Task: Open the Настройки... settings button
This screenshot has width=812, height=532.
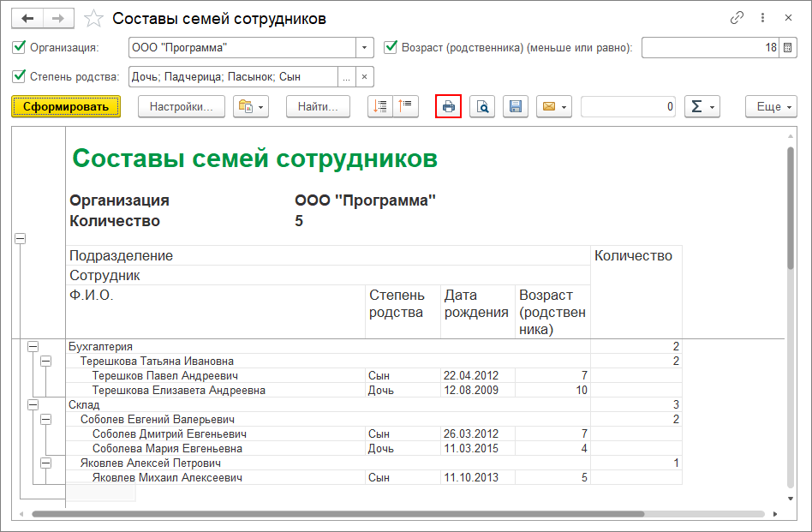Action: click(181, 107)
